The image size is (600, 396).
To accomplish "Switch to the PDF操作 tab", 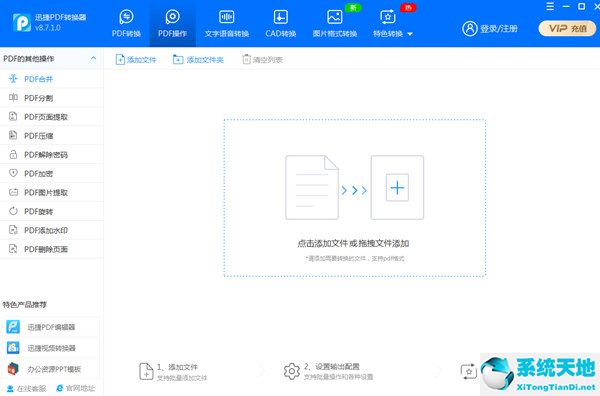I will tap(173, 24).
